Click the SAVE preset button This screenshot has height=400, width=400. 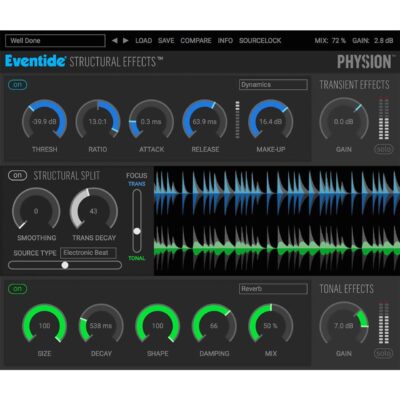[x=166, y=41]
